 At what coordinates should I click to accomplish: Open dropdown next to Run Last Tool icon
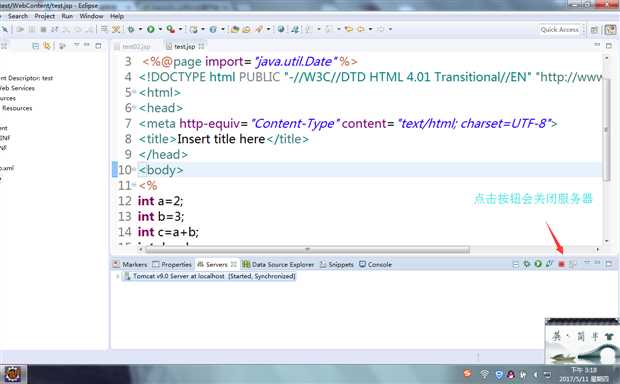(180, 29)
